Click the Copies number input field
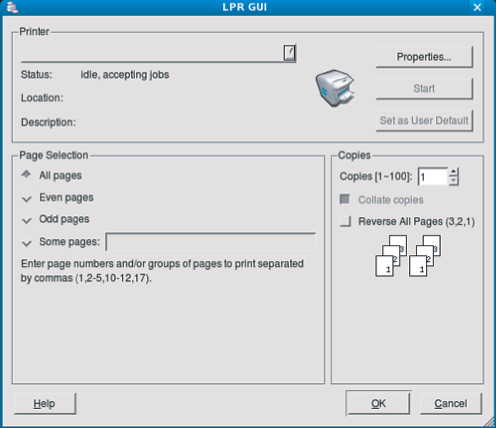The width and height of the screenshot is (496, 428). coord(433,176)
